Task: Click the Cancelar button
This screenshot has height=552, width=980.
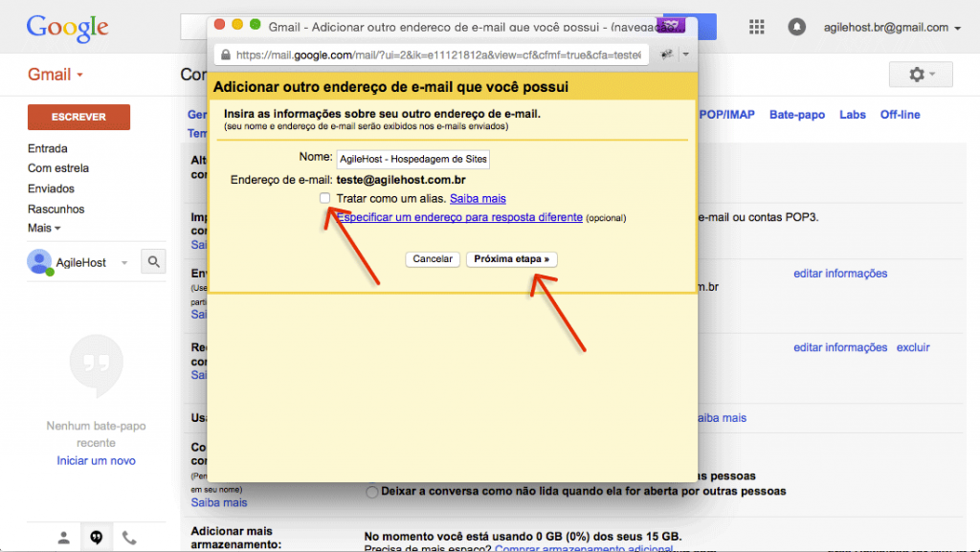Action: click(x=433, y=259)
